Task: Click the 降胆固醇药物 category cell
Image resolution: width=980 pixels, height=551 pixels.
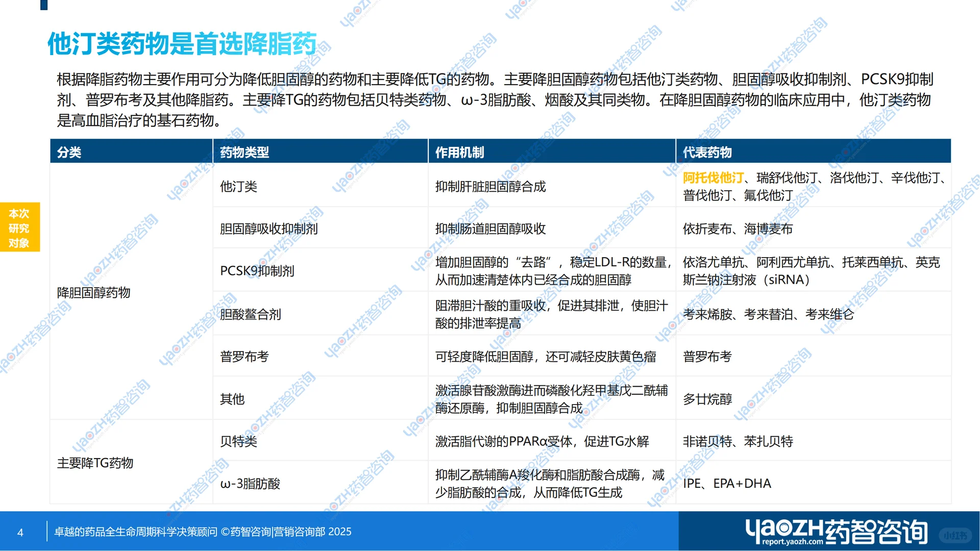Action: point(131,292)
